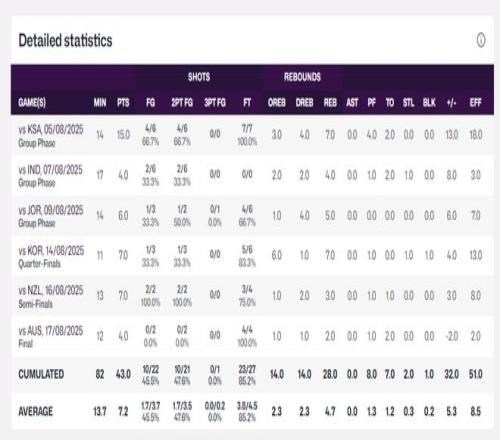Image resolution: width=500 pixels, height=440 pixels.
Task: Click the AVERAGE row label
Action: [36, 411]
